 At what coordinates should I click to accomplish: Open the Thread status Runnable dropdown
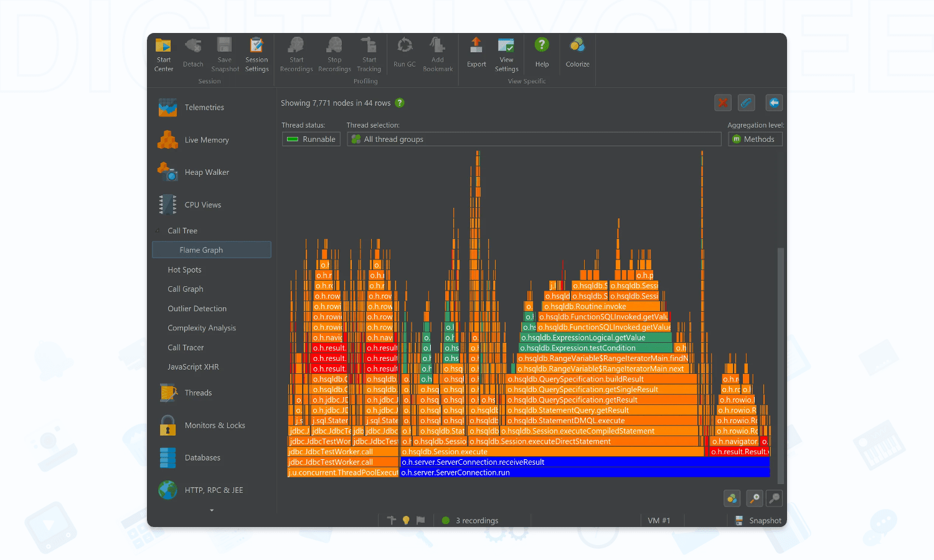pyautogui.click(x=311, y=139)
